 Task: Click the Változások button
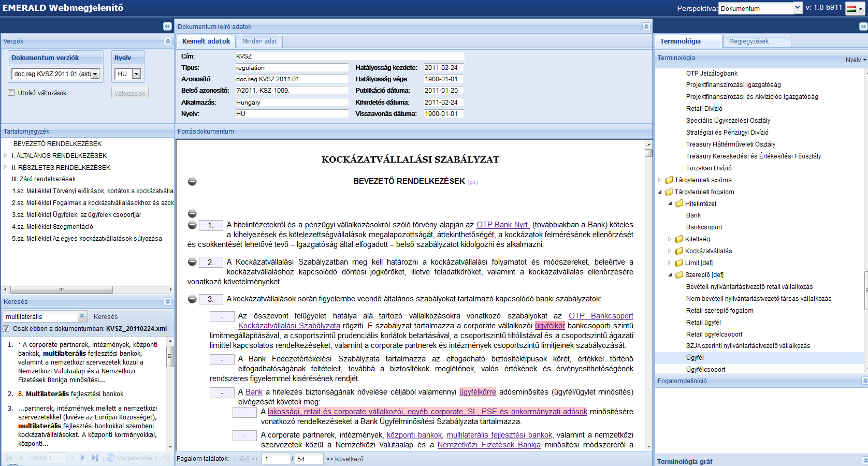coord(130,93)
